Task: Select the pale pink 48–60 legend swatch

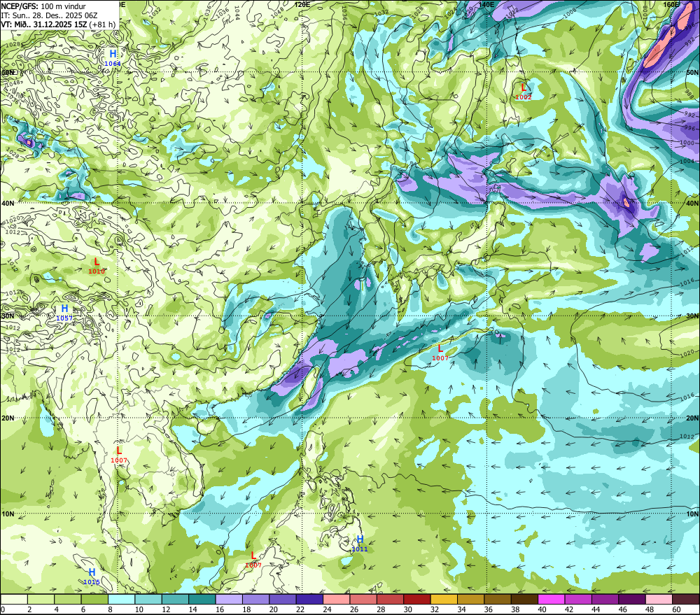Action: 659,599
